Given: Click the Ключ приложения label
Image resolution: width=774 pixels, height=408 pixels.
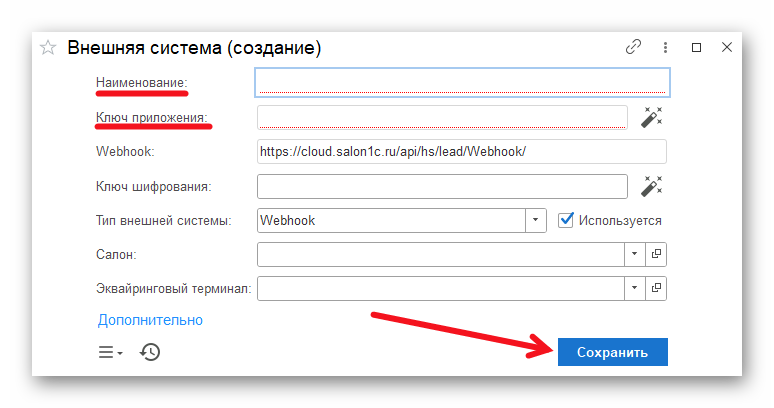Looking at the screenshot, I should coord(152,117).
